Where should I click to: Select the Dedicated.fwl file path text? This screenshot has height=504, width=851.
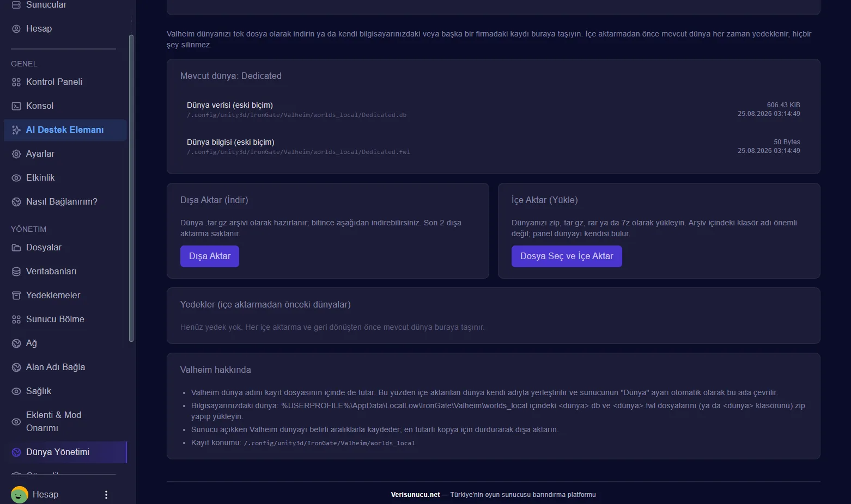point(299,152)
